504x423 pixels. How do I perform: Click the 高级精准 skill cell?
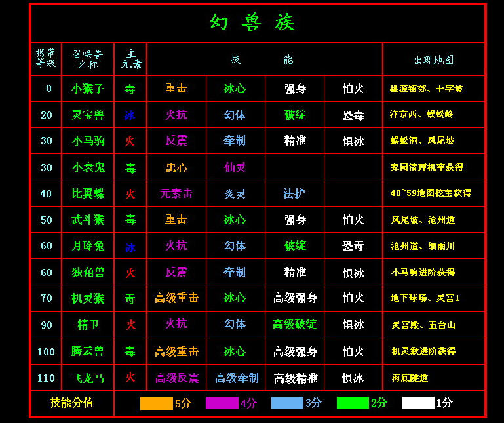coord(296,378)
